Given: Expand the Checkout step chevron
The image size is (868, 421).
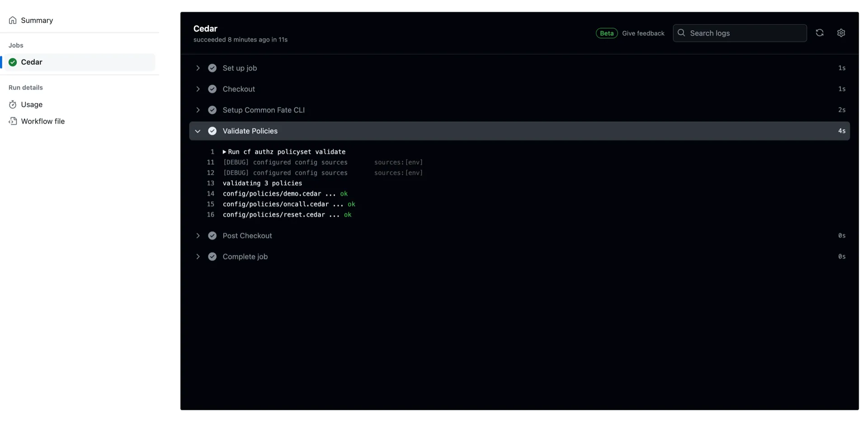Looking at the screenshot, I should tap(198, 89).
